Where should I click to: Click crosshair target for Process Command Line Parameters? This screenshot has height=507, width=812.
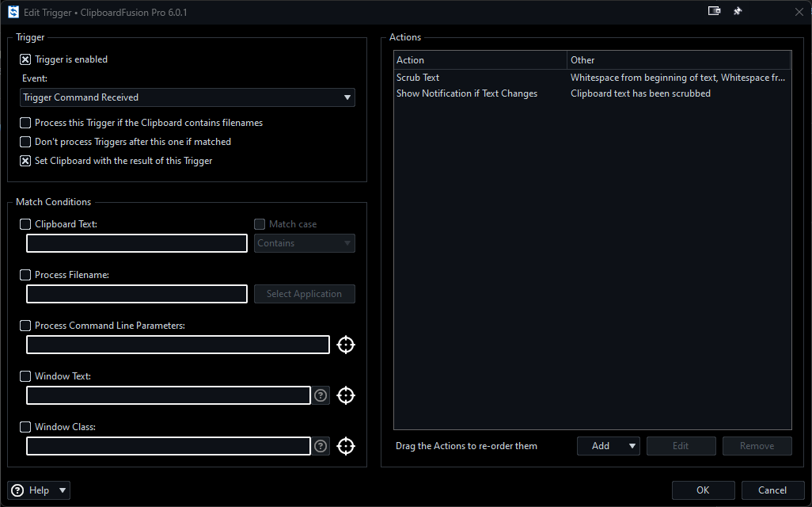tap(346, 345)
